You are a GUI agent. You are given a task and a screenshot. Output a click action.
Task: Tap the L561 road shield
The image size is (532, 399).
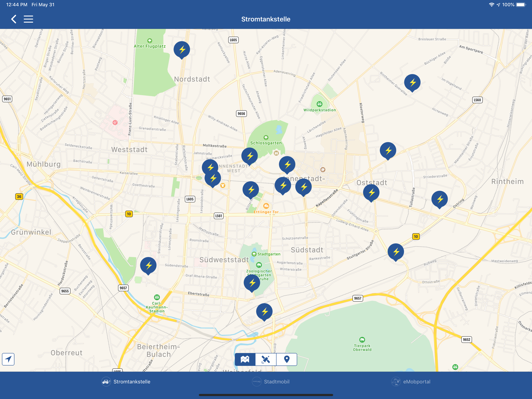(219, 216)
